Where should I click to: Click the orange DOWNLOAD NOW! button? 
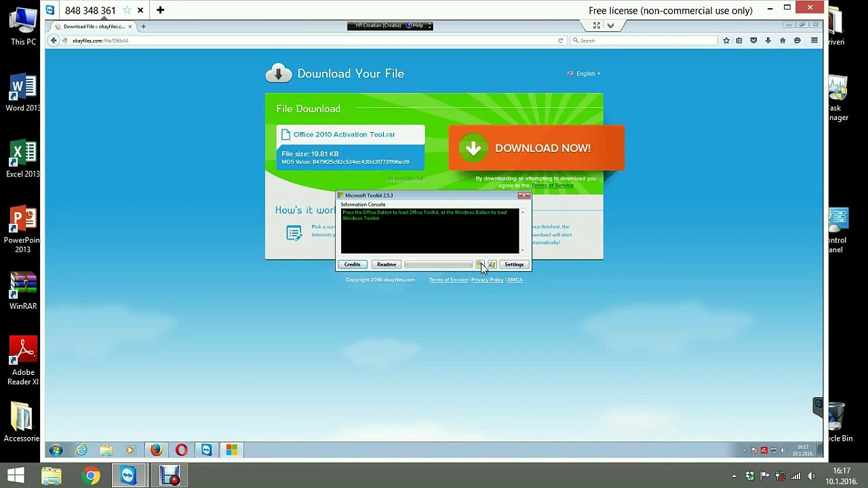coord(536,148)
